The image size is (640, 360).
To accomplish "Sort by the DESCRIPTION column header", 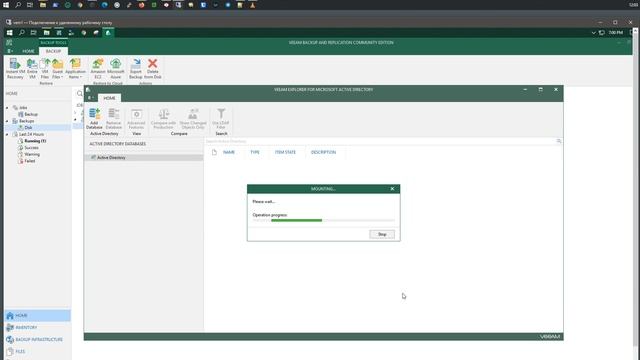I will 323,152.
